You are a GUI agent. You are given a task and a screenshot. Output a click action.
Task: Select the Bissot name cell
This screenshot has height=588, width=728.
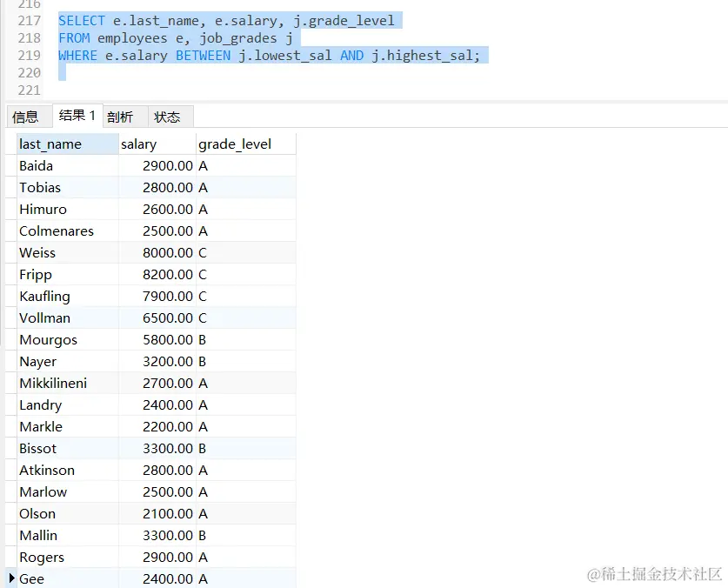[67, 448]
